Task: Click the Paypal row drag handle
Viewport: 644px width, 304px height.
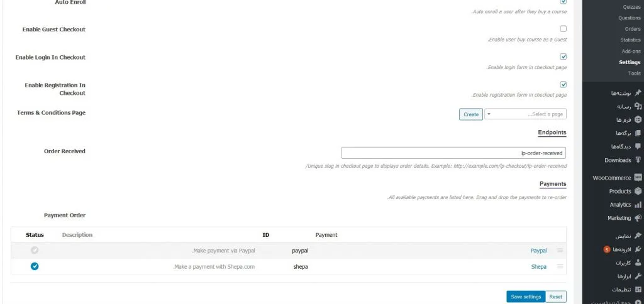Action: point(560,250)
